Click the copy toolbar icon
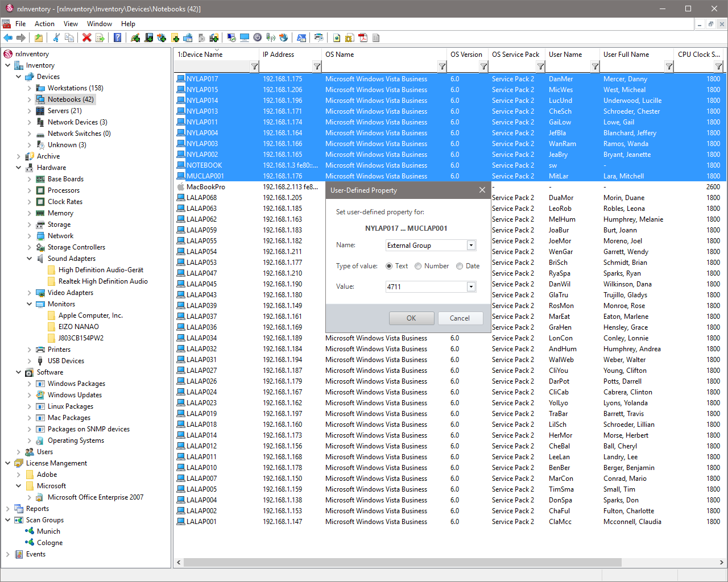728x582 pixels. coord(69,38)
